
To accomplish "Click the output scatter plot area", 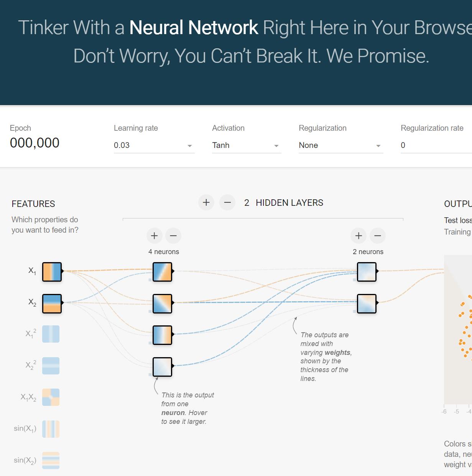I will (x=458, y=330).
